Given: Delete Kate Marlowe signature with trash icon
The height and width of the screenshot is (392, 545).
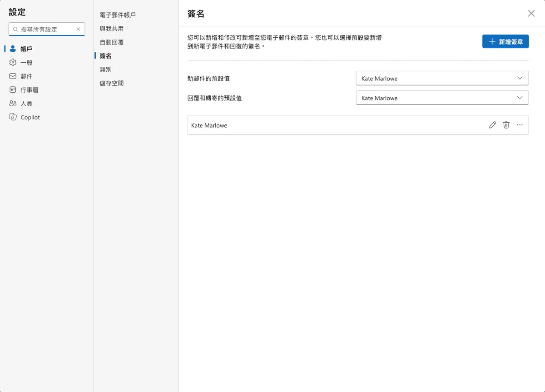Looking at the screenshot, I should coord(506,125).
